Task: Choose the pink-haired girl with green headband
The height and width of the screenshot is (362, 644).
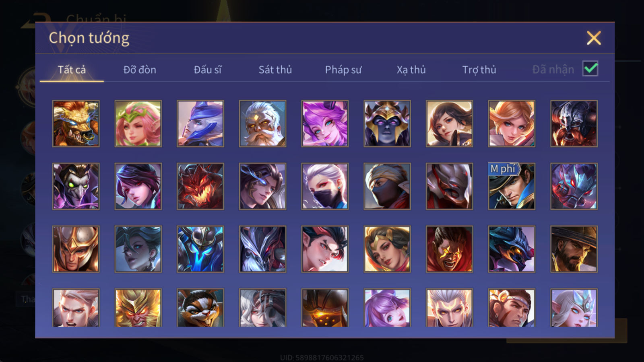Action: (138, 123)
